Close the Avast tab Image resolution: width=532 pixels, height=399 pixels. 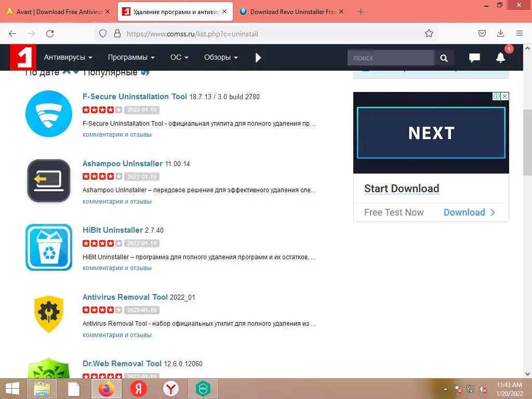tap(108, 11)
